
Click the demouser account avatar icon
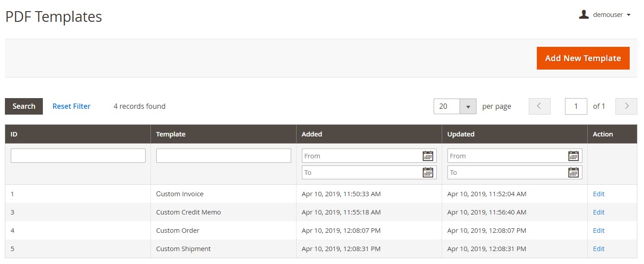click(x=584, y=15)
